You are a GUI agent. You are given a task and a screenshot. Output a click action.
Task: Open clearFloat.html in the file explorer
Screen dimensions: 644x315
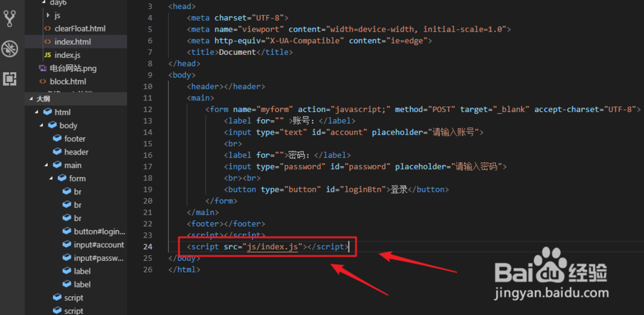[80, 29]
